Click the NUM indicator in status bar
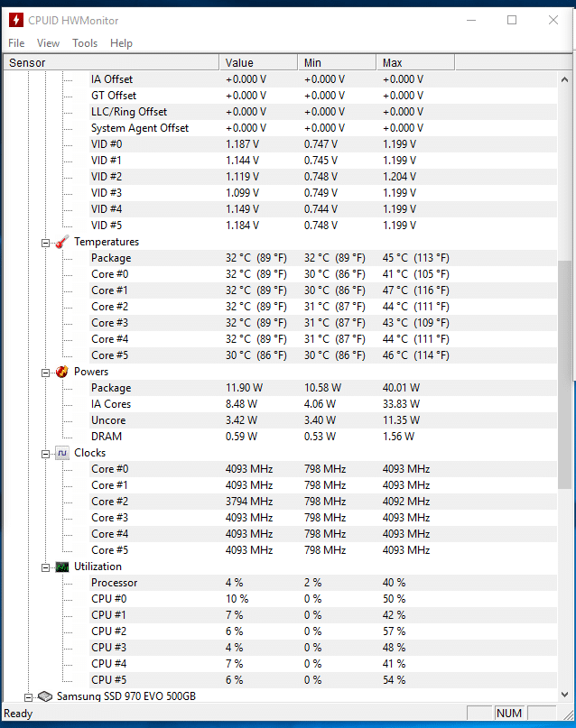576x728 pixels. pyautogui.click(x=509, y=714)
